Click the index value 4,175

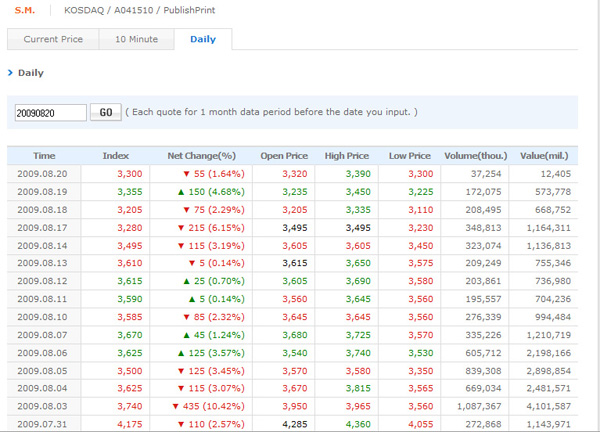(x=130, y=424)
